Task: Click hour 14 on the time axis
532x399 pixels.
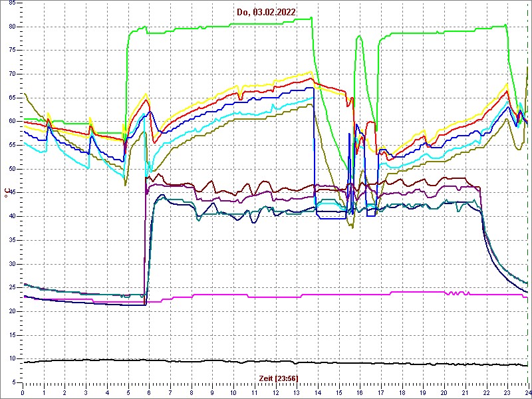Action: [318, 391]
